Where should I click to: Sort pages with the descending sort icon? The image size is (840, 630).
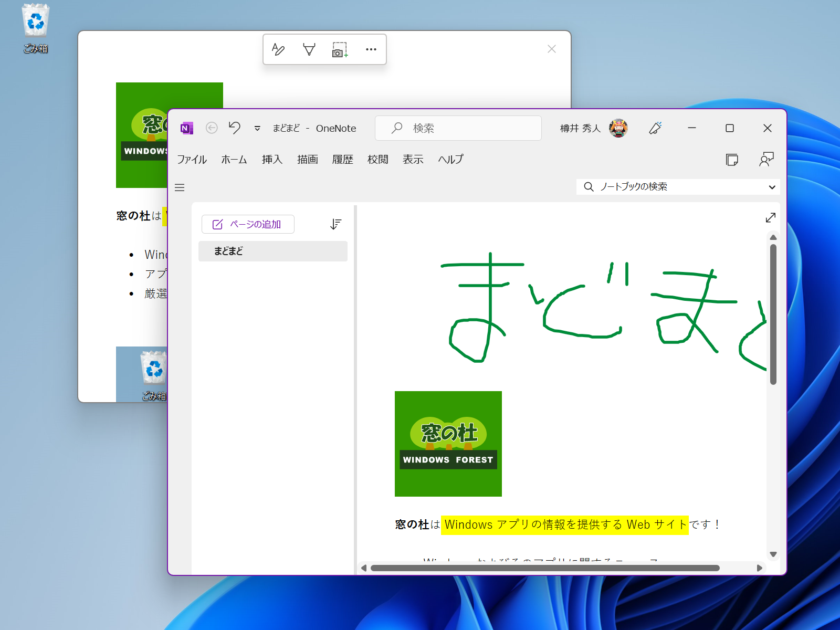(x=335, y=224)
